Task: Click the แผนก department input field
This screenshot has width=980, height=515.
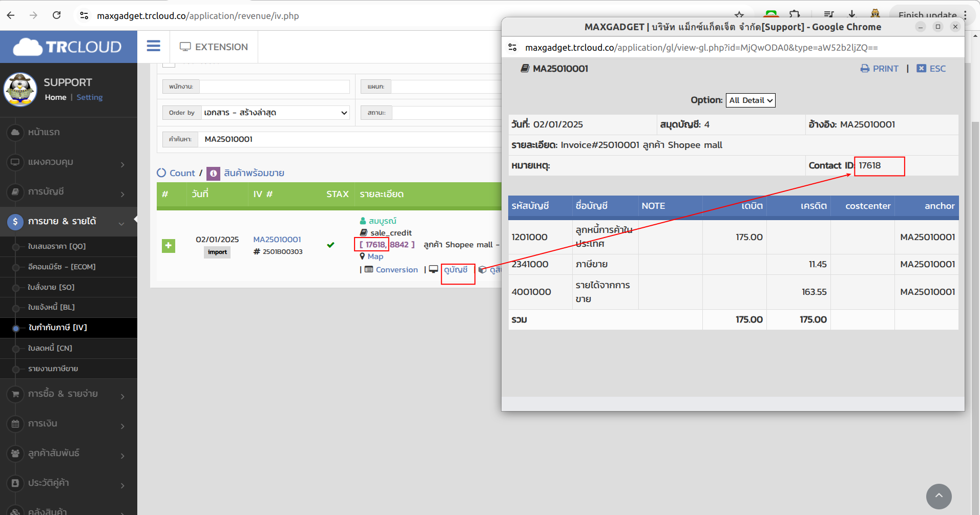Action: coord(446,87)
